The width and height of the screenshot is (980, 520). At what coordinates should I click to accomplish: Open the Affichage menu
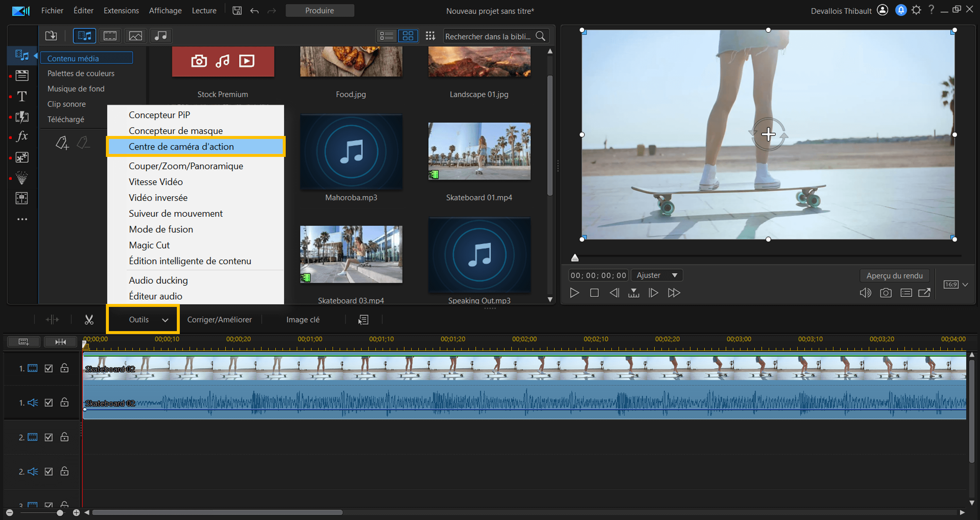coord(165,10)
